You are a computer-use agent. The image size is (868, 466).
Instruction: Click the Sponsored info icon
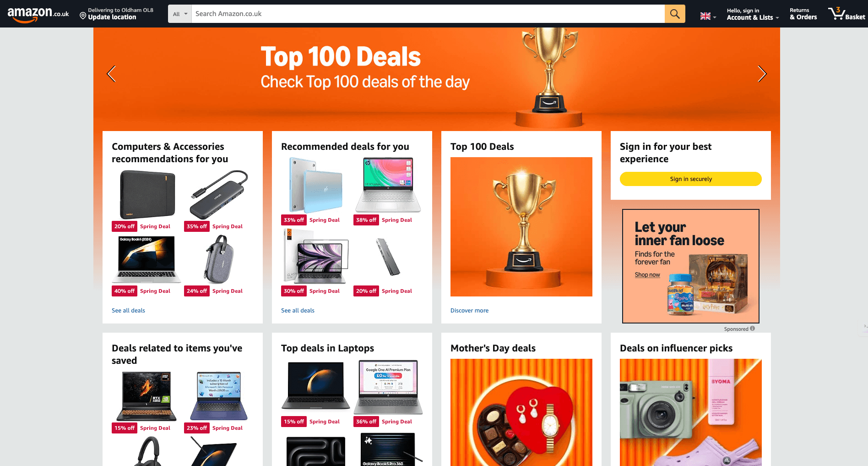tap(752, 329)
